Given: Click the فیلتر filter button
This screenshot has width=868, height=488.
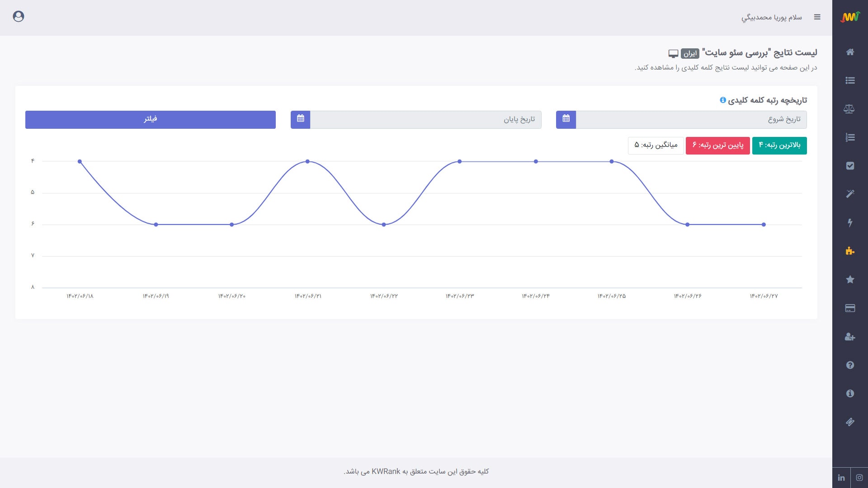Looking at the screenshot, I should (151, 119).
